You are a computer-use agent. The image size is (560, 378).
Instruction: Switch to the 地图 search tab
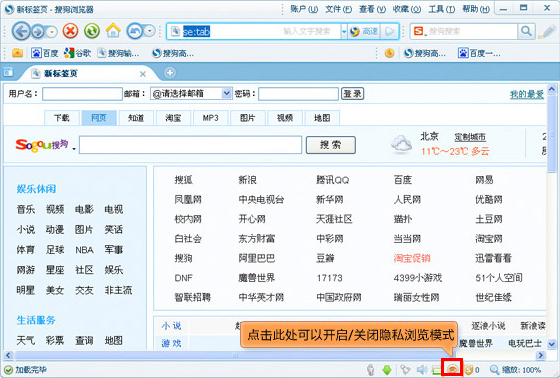tap(322, 118)
